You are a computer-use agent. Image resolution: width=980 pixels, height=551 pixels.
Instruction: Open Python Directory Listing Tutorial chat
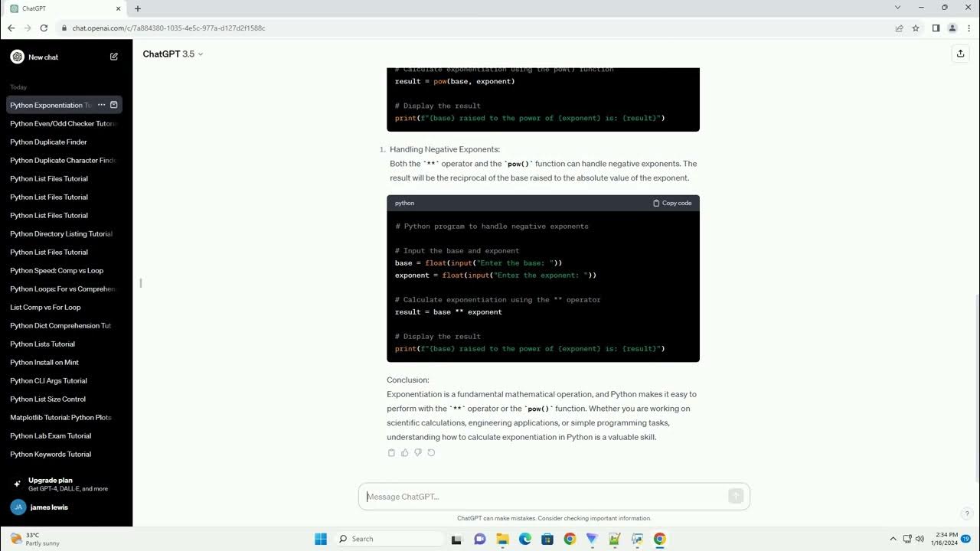pos(63,233)
